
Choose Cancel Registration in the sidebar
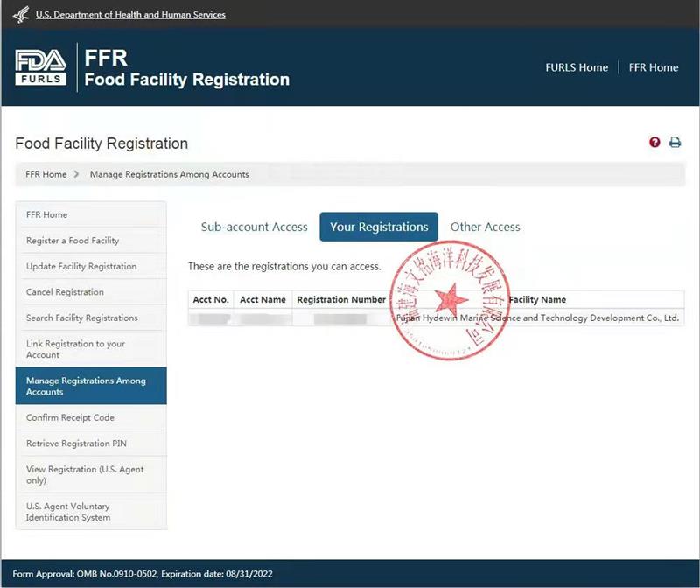tap(91, 292)
